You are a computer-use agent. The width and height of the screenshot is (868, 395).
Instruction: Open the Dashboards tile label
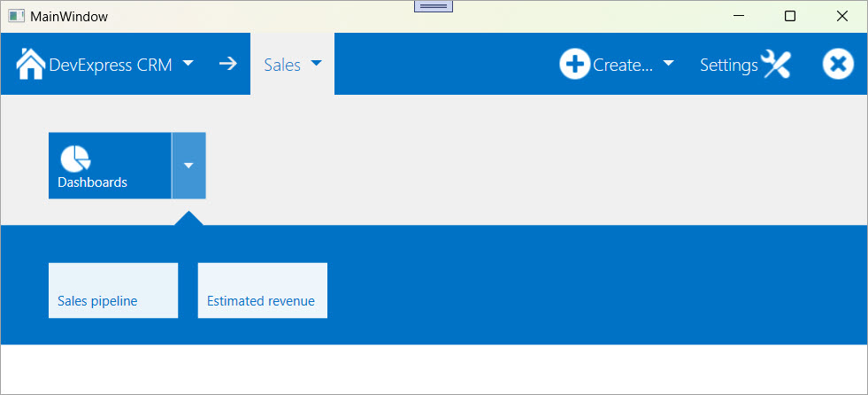pos(92,182)
